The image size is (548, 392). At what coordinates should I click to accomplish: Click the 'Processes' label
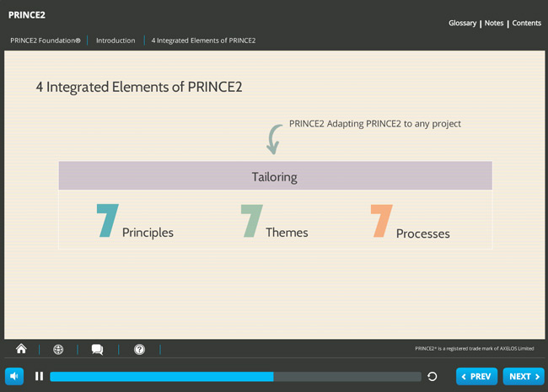click(x=423, y=234)
